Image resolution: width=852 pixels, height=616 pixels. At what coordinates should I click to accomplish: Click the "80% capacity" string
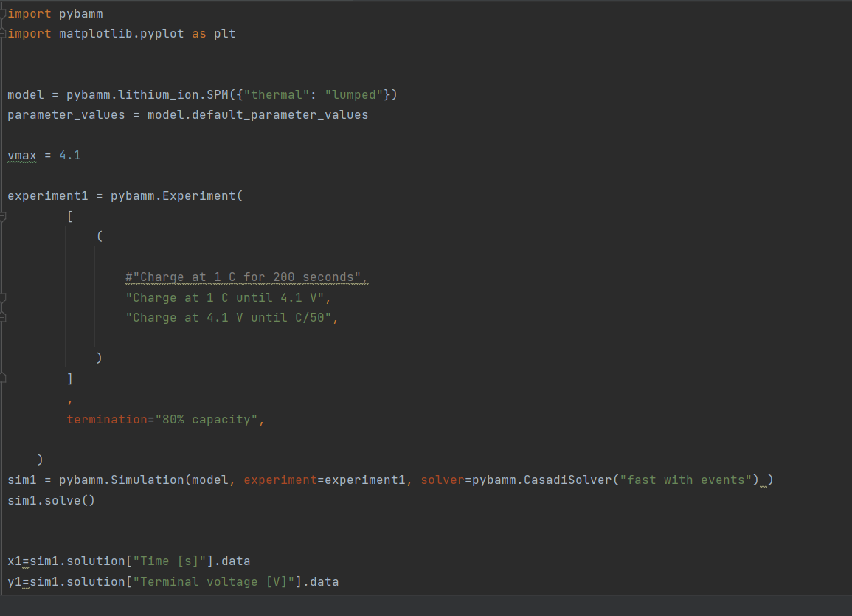(206, 420)
